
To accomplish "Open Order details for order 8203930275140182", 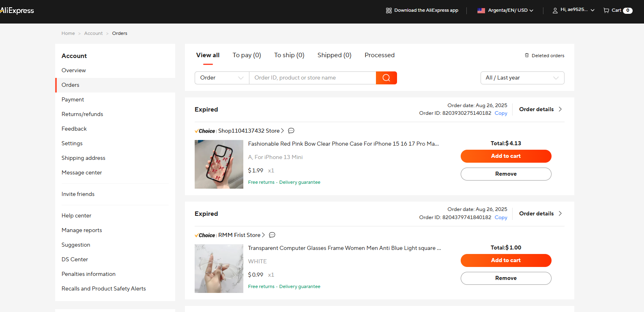I will coord(541,110).
